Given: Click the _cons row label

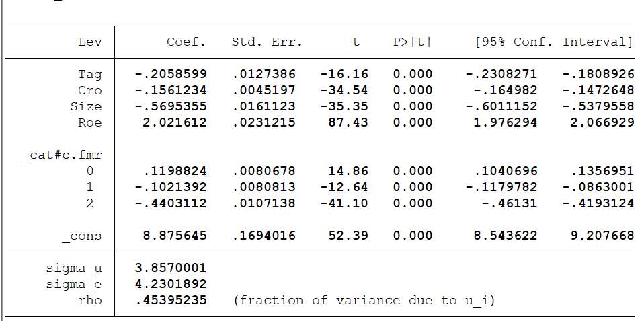Looking at the screenshot, I should [82, 236].
